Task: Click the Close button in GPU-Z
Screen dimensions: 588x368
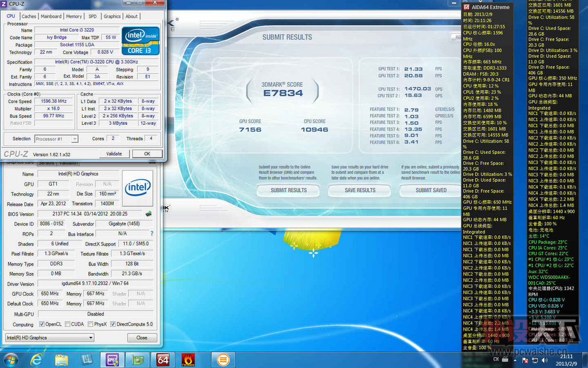Action: tap(142, 338)
